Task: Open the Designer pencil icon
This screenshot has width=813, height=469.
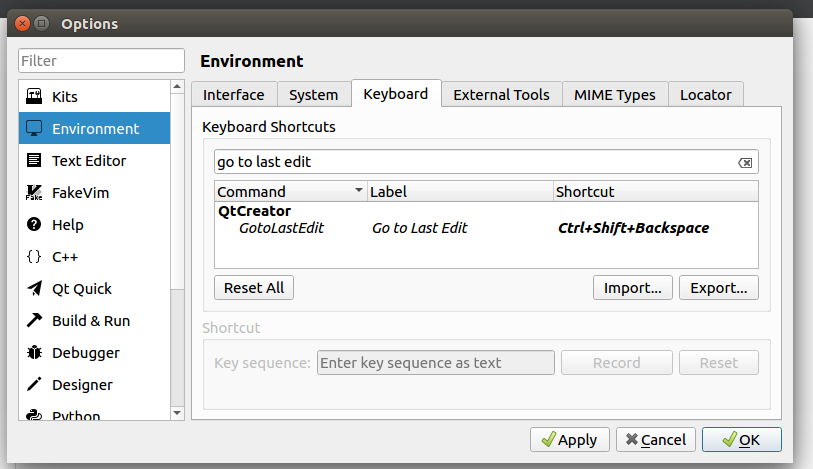Action: [x=34, y=385]
